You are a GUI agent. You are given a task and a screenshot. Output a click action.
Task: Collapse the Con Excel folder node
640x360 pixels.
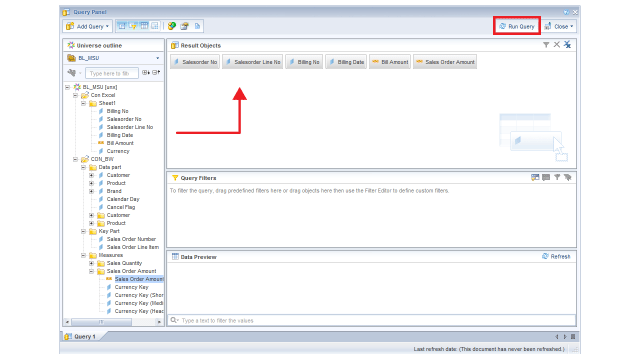(76, 95)
